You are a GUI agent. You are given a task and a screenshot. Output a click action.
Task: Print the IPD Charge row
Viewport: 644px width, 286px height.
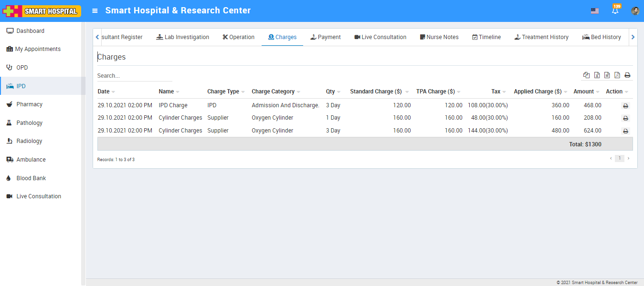(625, 106)
